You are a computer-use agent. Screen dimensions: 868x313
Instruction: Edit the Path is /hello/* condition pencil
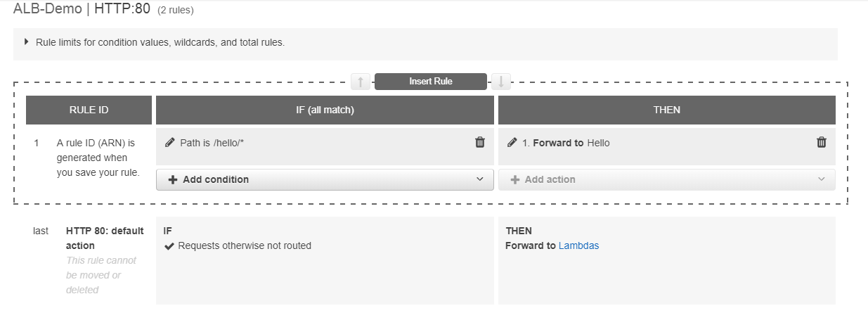[x=169, y=143]
